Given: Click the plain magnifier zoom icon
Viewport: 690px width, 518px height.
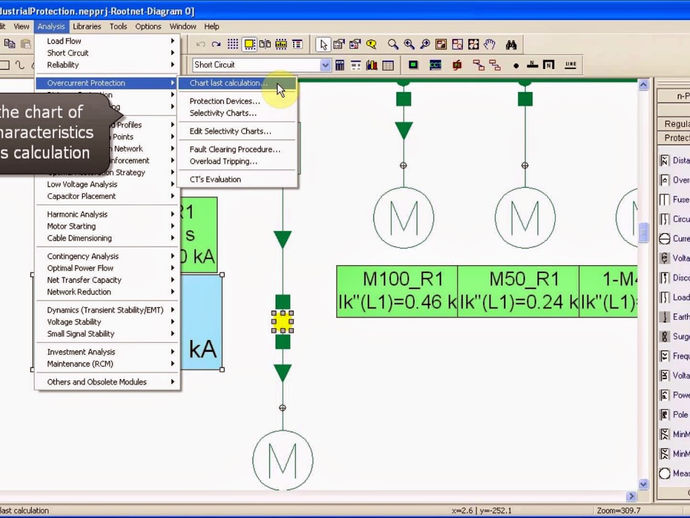Looking at the screenshot, I should [x=393, y=44].
